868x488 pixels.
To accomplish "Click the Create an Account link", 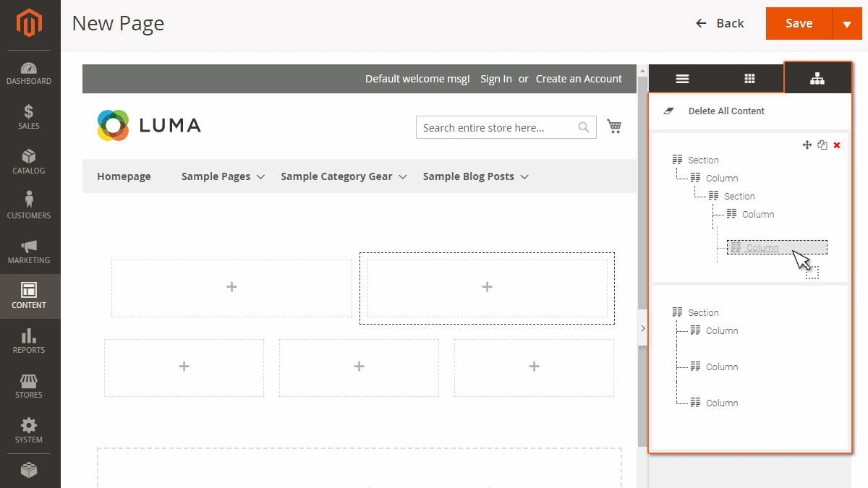I will (x=579, y=79).
